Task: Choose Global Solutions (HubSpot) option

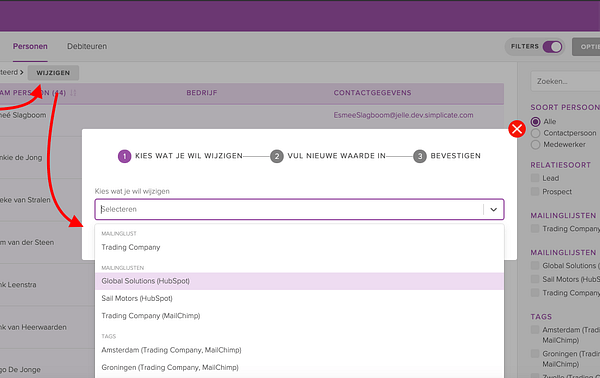Action: tap(299, 281)
